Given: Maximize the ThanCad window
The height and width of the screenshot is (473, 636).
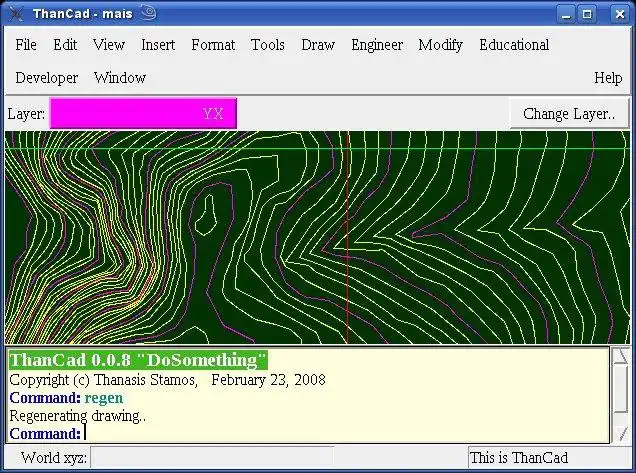Looking at the screenshot, I should 587,15.
